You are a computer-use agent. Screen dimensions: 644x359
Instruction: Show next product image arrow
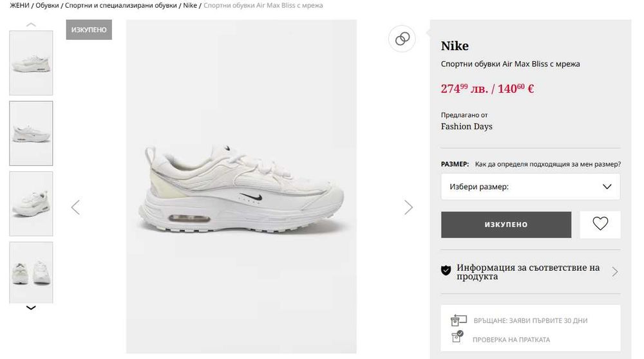[x=408, y=207]
